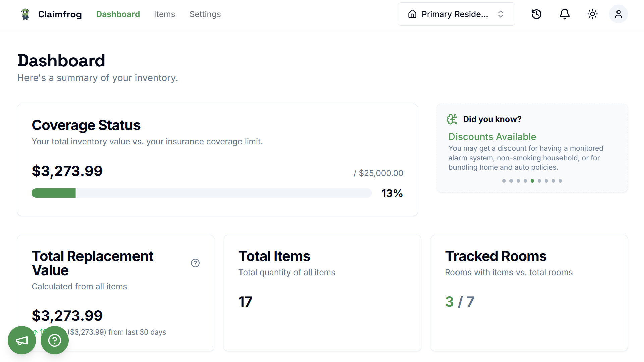Image resolution: width=644 pixels, height=362 pixels.
Task: Open notifications via the bell icon
Action: point(564,14)
